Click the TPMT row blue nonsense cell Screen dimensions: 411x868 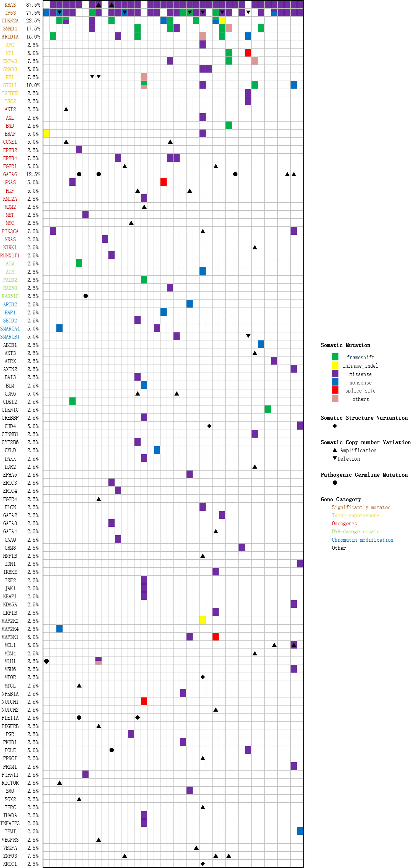pyautogui.click(x=300, y=831)
